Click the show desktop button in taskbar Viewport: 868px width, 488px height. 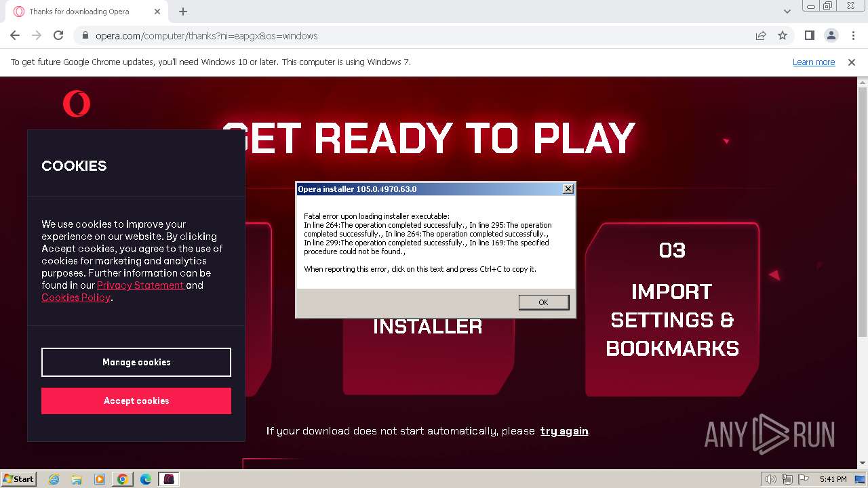[x=861, y=479]
